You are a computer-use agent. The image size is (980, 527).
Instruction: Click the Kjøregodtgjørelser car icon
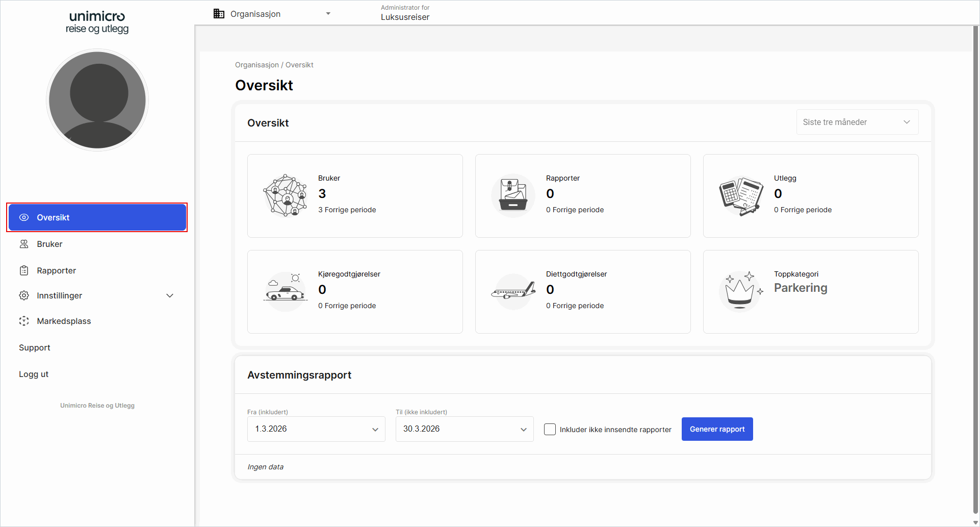click(285, 291)
